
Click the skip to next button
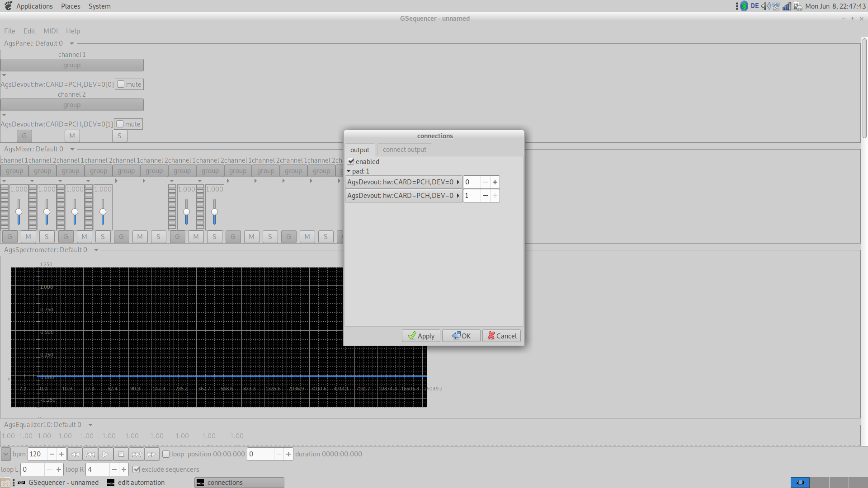tap(136, 454)
